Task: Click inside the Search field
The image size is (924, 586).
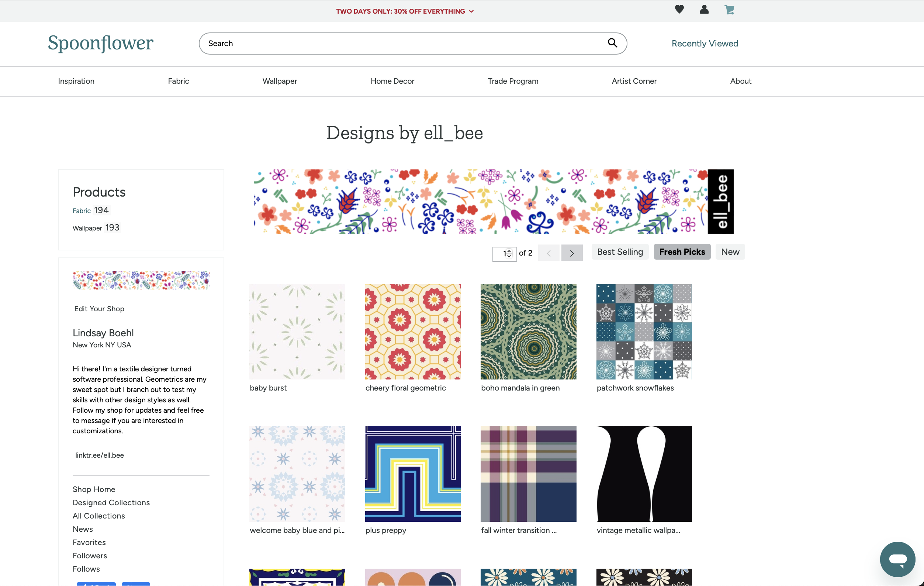Action: click(413, 44)
